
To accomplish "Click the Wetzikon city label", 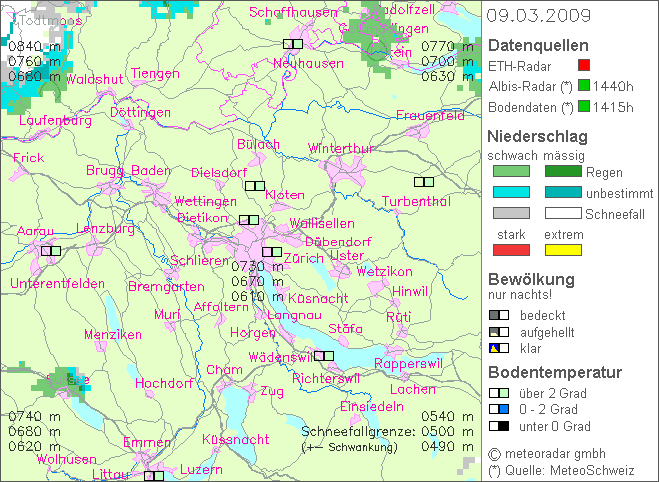I will 385,271.
